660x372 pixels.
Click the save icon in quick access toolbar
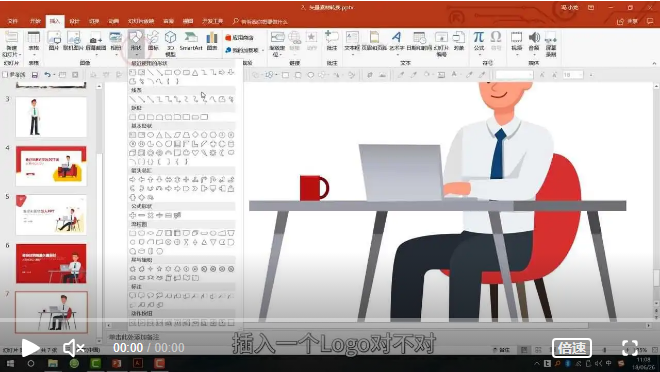pyautogui.click(x=35, y=75)
